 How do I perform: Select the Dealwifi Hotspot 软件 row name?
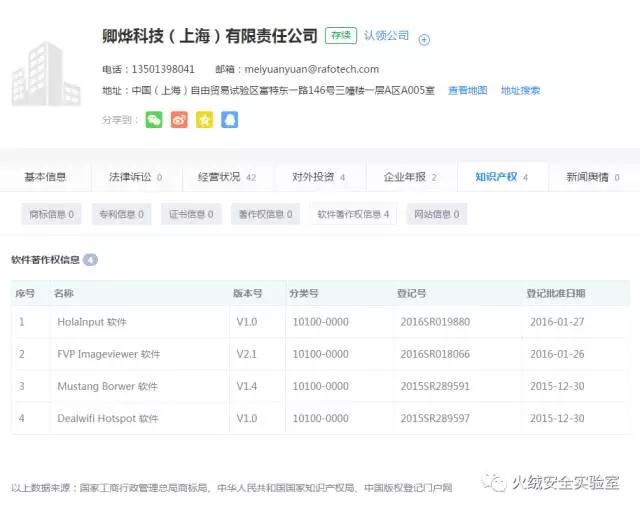tap(108, 418)
